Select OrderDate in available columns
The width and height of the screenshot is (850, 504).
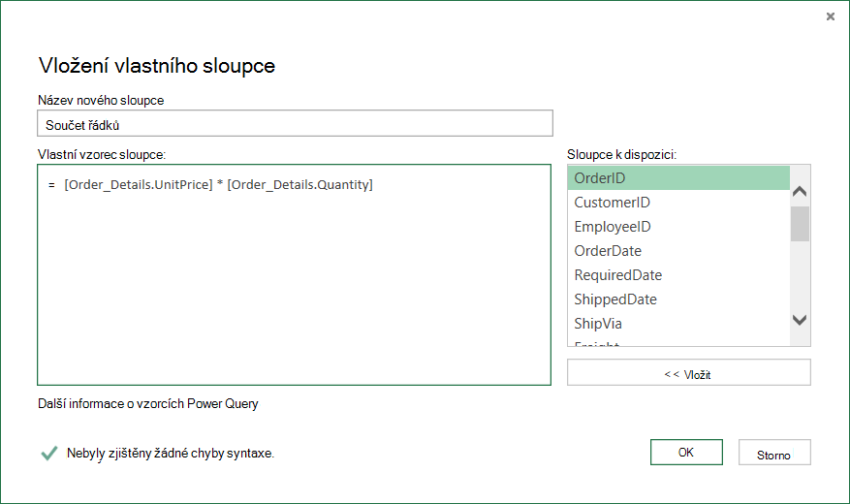pos(678,251)
